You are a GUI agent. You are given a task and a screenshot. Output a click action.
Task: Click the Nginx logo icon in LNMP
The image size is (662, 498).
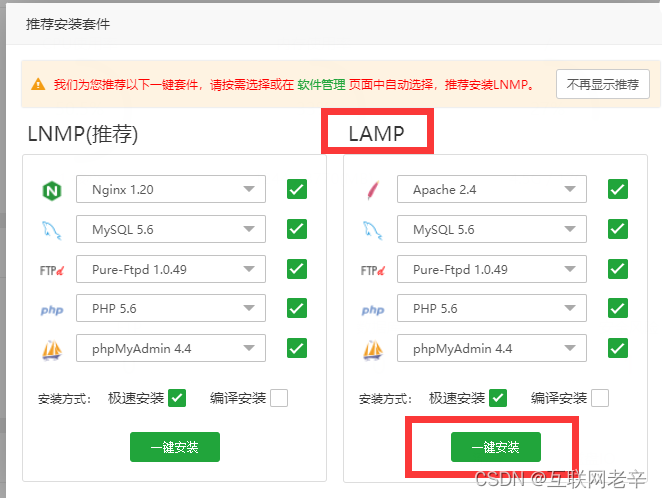[x=52, y=191]
